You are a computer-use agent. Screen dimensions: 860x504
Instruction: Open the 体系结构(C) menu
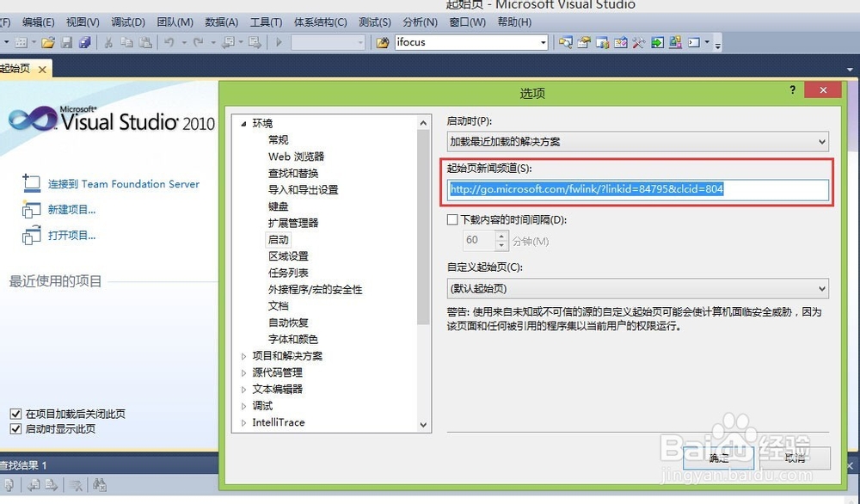click(x=320, y=22)
